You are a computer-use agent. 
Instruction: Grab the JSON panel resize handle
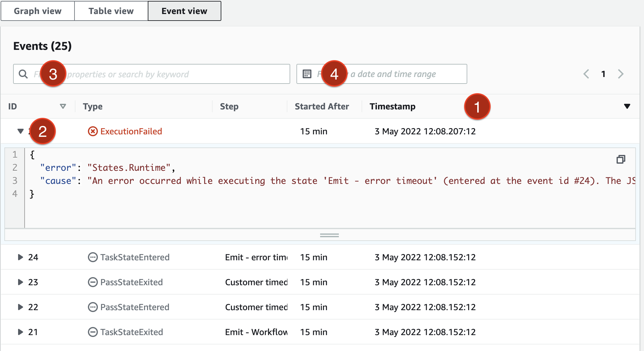(x=329, y=235)
